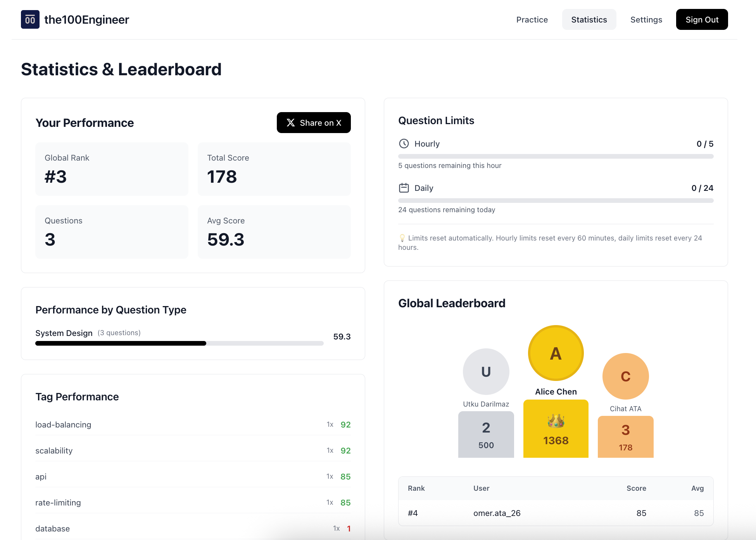Click Alice Chen's gold avatar
The height and width of the screenshot is (540, 756).
[x=556, y=353]
